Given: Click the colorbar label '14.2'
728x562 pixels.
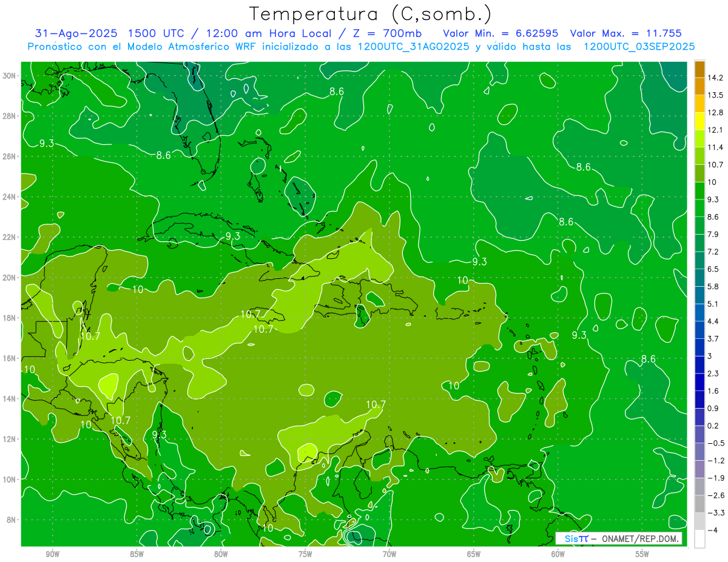Looking at the screenshot, I should (x=715, y=78).
